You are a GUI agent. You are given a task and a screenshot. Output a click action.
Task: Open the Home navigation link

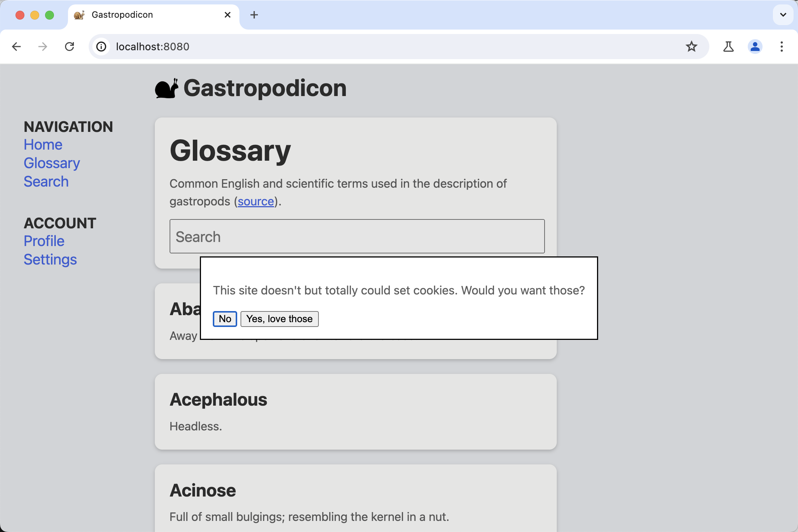click(x=43, y=144)
